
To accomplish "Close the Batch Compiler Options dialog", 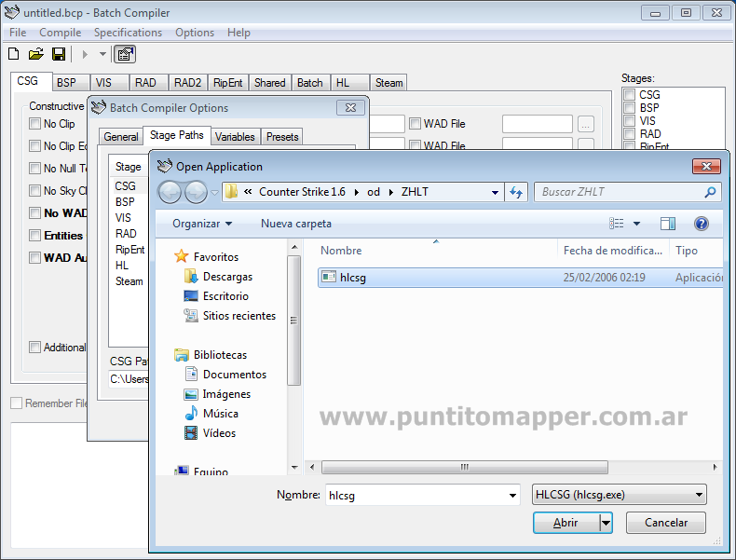I will tap(350, 107).
